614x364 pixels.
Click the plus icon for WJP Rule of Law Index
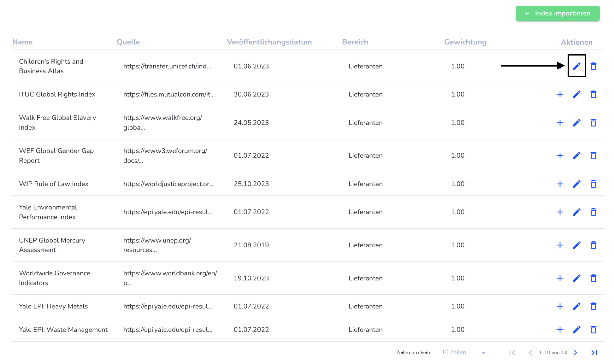point(560,184)
